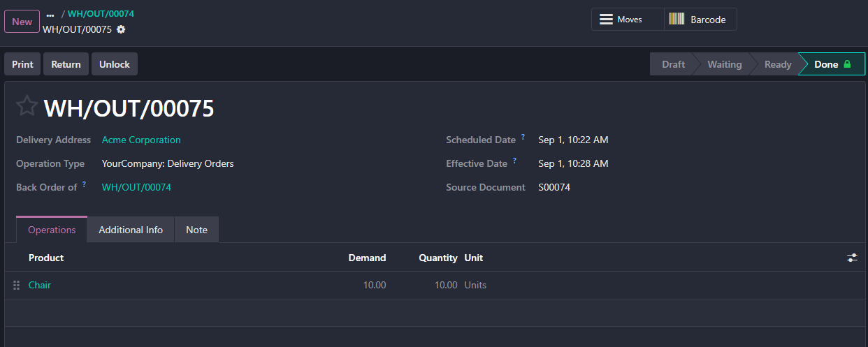The width and height of the screenshot is (868, 347).
Task: Open the Barcode smart button
Action: [700, 20]
